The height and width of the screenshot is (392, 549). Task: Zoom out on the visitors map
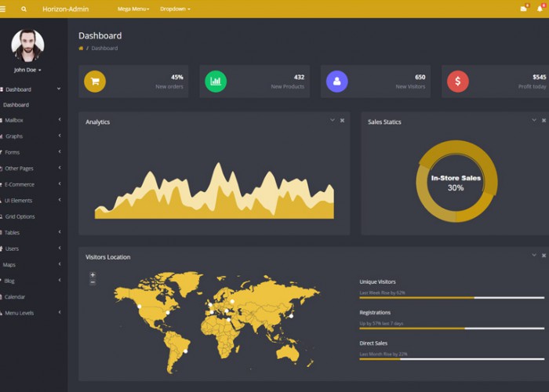coord(93,282)
